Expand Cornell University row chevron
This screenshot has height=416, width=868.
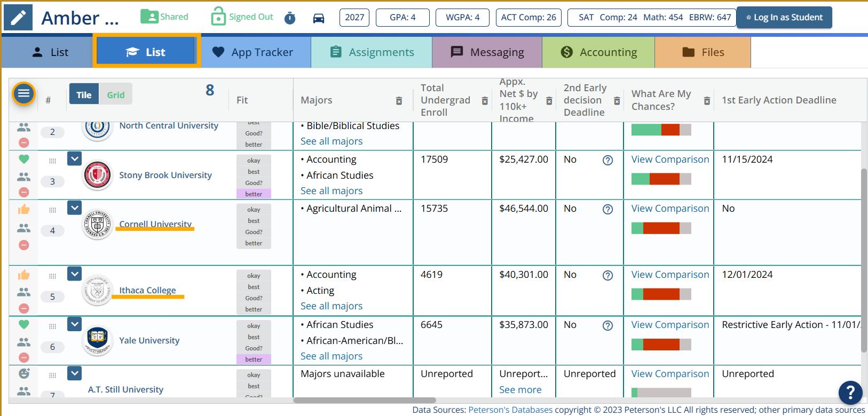[75, 208]
